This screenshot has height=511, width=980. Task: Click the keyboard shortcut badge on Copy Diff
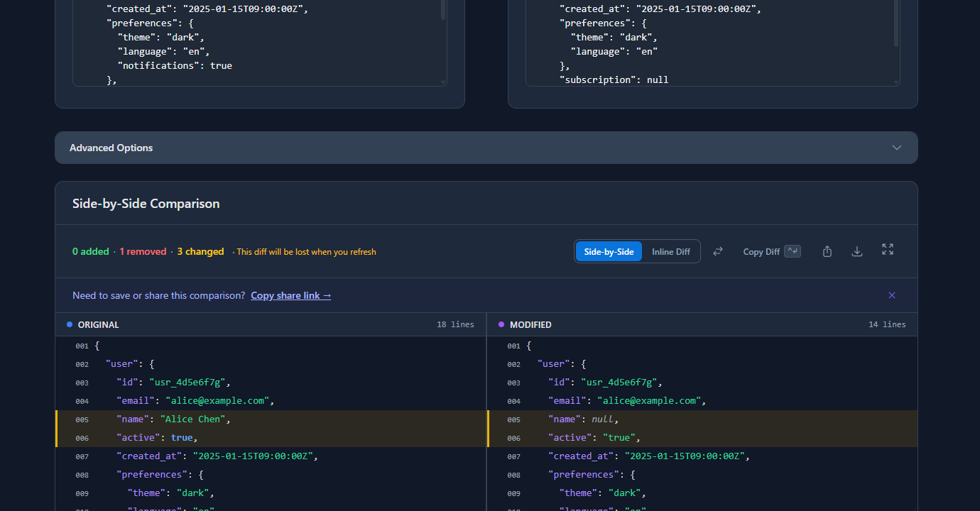793,251
